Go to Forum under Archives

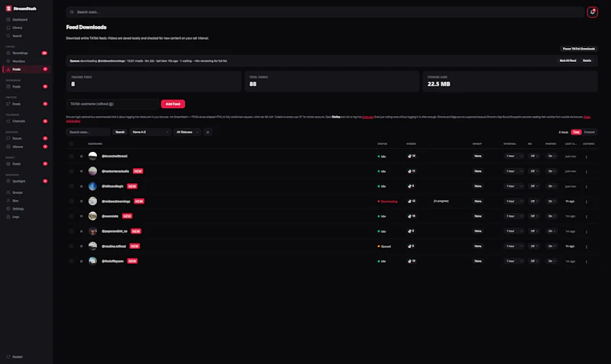(26, 138)
